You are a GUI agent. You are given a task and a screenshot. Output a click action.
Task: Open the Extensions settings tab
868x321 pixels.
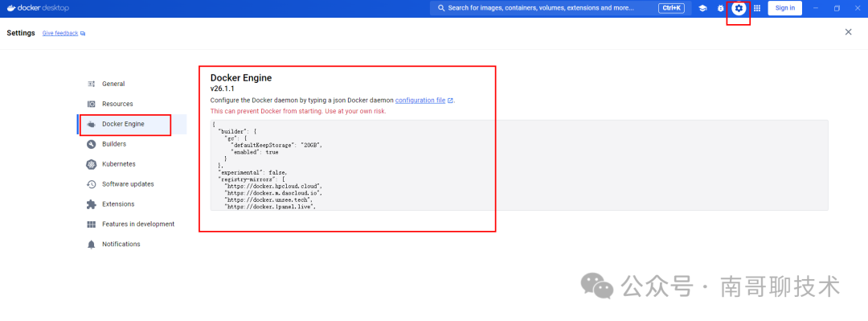point(132,204)
